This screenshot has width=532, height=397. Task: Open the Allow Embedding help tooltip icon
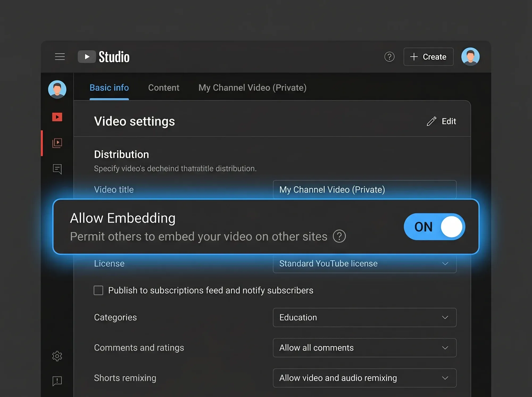tap(339, 236)
